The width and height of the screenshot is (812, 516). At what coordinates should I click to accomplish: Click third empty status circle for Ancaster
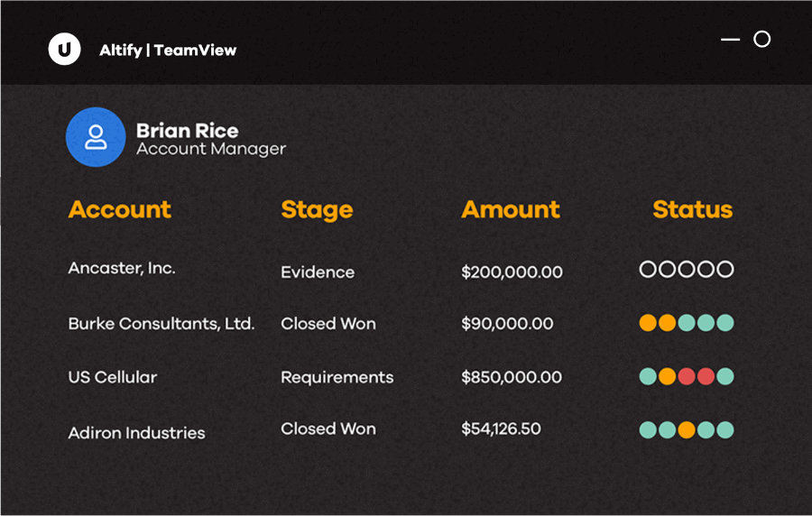[x=687, y=269]
